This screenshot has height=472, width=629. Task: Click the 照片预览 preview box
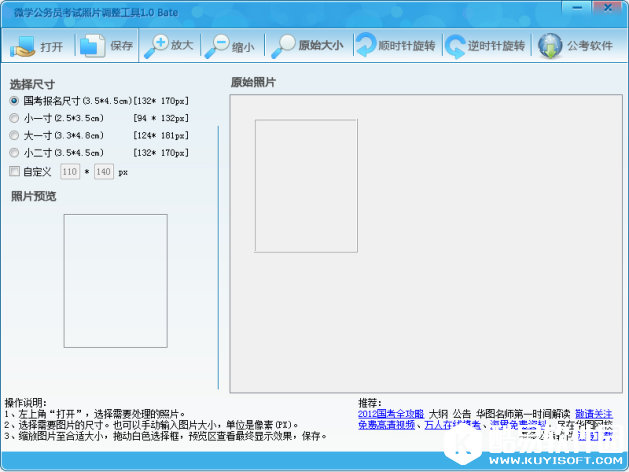[x=116, y=280]
